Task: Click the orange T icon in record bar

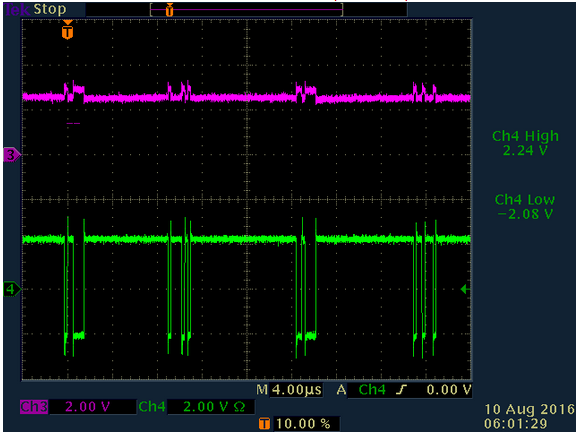Action: click(169, 10)
